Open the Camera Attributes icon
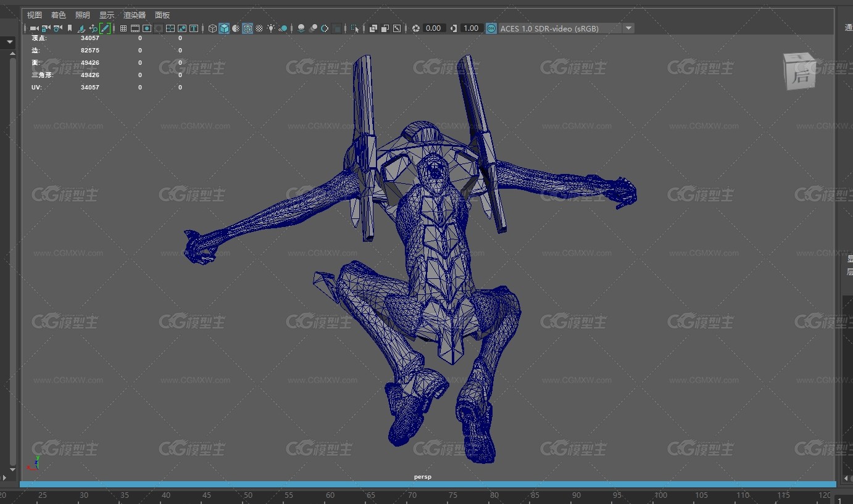853x504 pixels. (57, 28)
